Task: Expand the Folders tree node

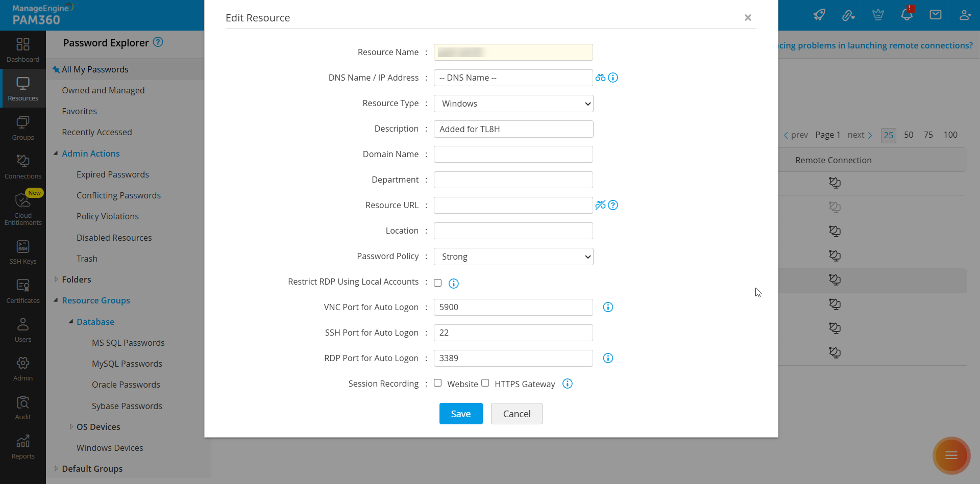Action: coord(56,279)
